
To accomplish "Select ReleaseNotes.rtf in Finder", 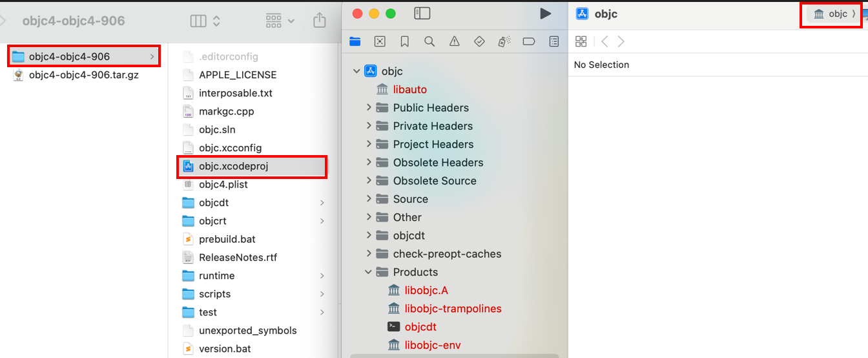I will tap(238, 257).
